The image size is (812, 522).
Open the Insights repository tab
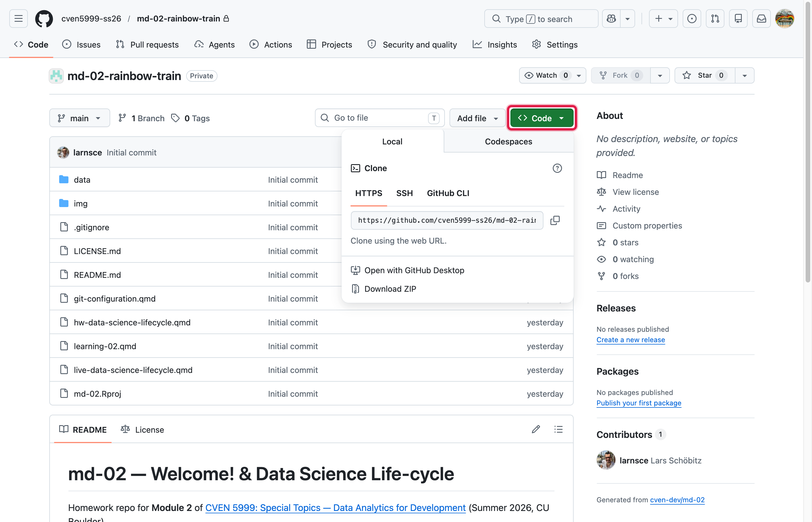point(495,44)
